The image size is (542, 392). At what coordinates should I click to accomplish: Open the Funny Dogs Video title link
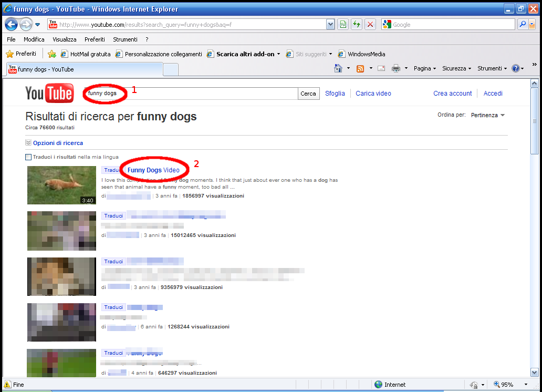click(x=153, y=170)
